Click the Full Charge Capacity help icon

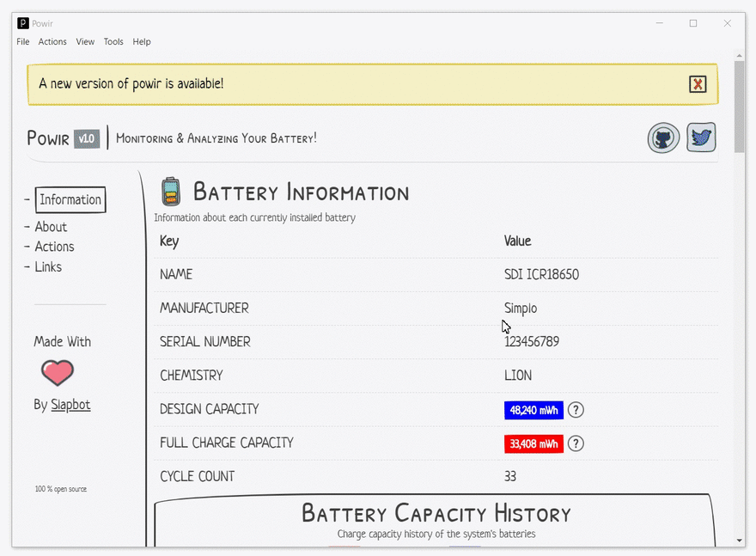coord(576,443)
